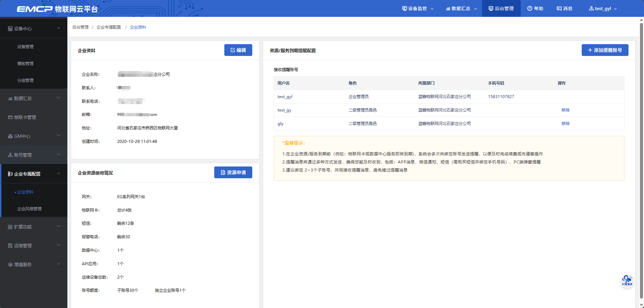Click the message icon in header
This screenshot has height=308, width=644.
click(x=559, y=8)
